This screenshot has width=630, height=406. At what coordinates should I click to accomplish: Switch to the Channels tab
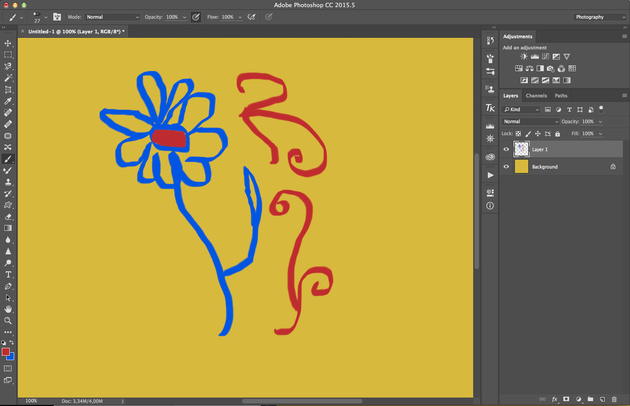coord(536,96)
